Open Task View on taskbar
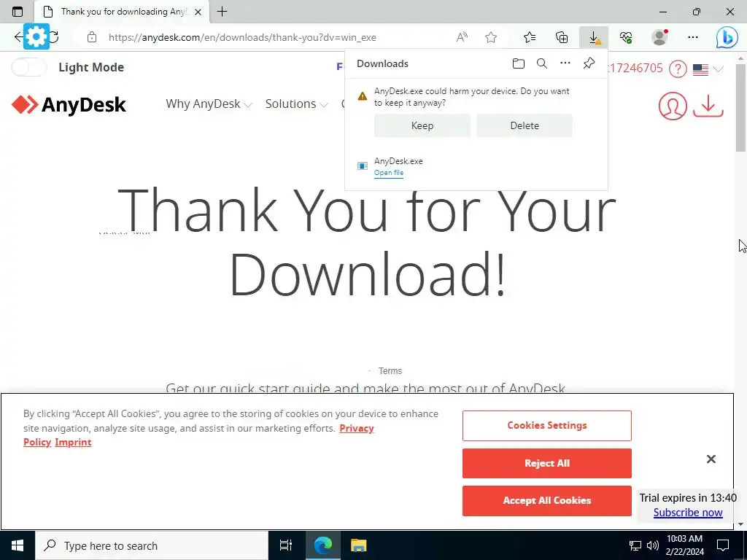Viewport: 747px width, 560px height. coord(286,545)
